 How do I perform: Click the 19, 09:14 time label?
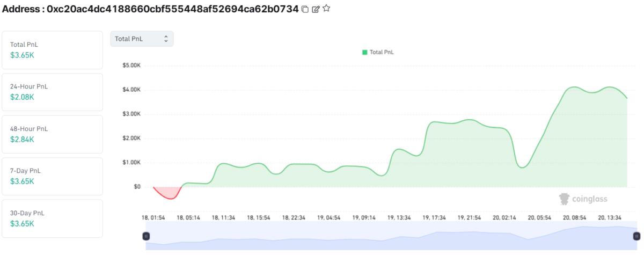364,217
